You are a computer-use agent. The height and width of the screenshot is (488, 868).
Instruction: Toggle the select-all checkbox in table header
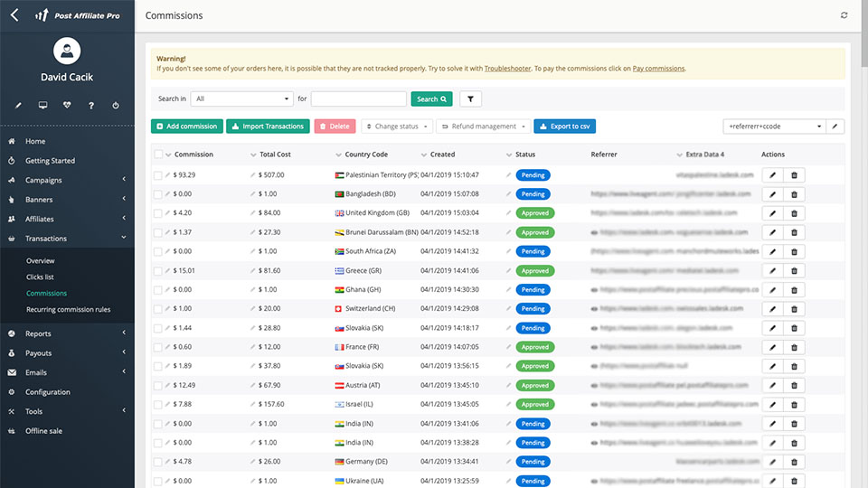(158, 155)
